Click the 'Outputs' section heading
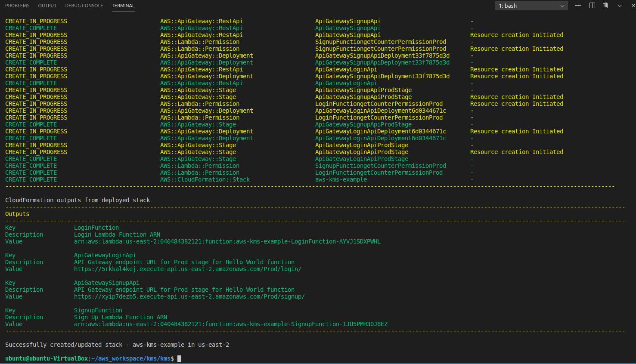This screenshot has height=364, width=636. click(x=17, y=214)
